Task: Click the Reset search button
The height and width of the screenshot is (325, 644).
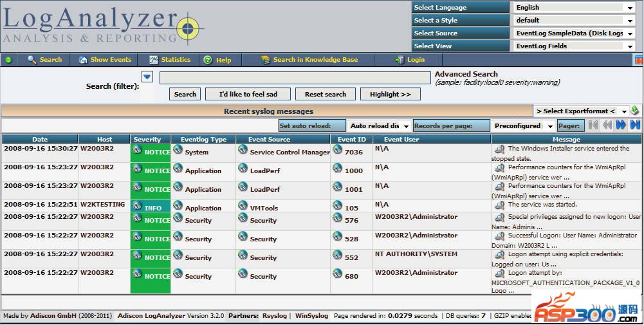Action: coord(325,94)
